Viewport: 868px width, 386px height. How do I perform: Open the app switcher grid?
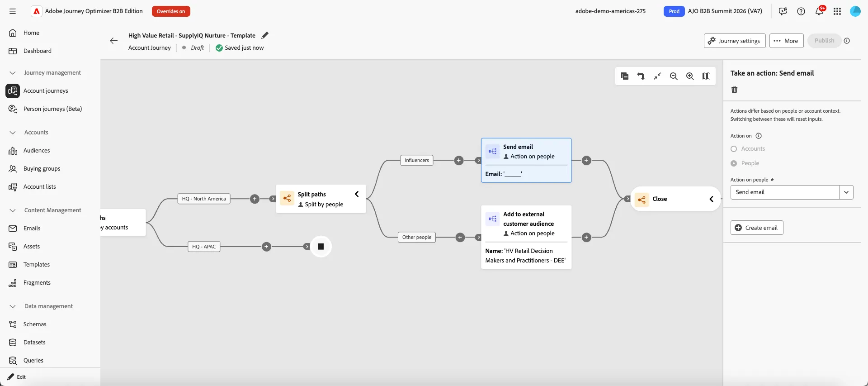837,11
